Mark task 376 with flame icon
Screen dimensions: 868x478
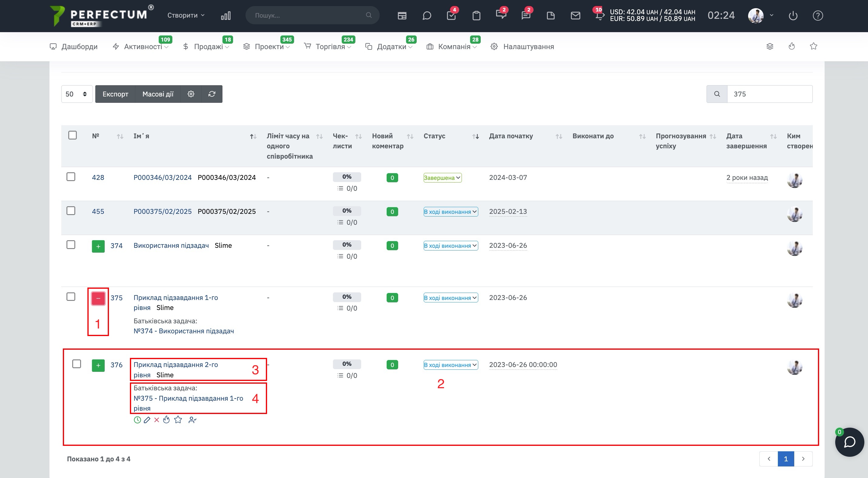pyautogui.click(x=166, y=420)
